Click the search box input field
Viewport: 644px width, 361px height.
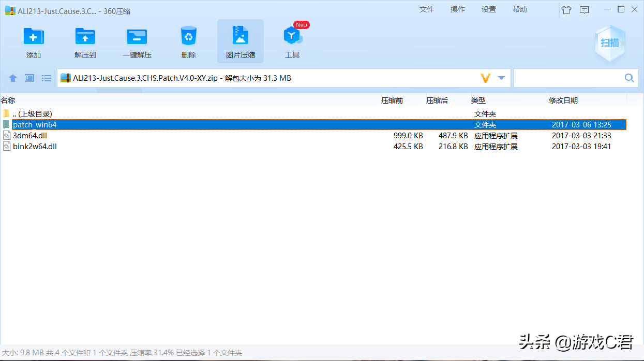coord(568,78)
